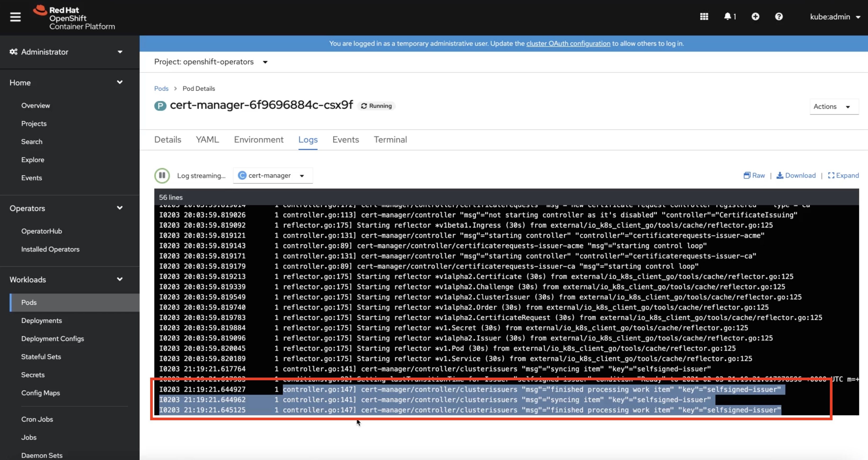Switch to the Terminal tab
Viewport: 868px width, 460px height.
(390, 140)
